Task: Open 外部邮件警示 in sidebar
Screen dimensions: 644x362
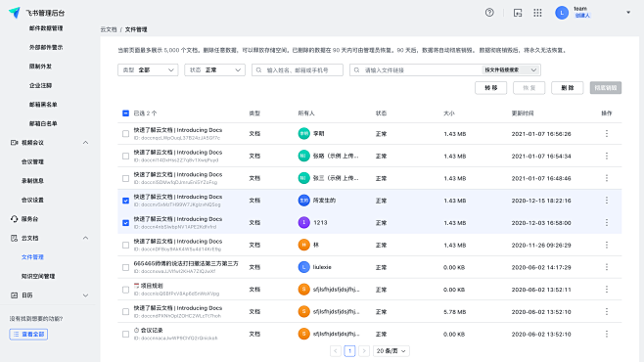Action: (x=46, y=47)
